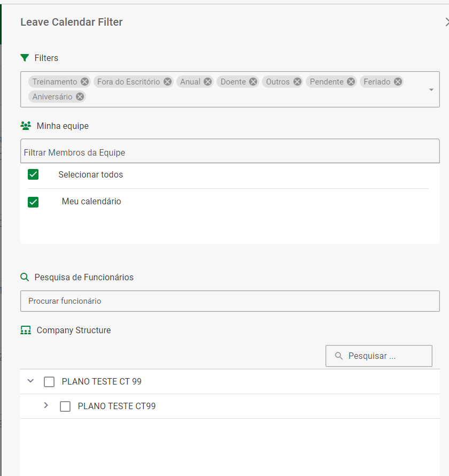This screenshot has height=476, width=449.
Task: Open the Filters dropdown arrow
Action: click(x=431, y=90)
